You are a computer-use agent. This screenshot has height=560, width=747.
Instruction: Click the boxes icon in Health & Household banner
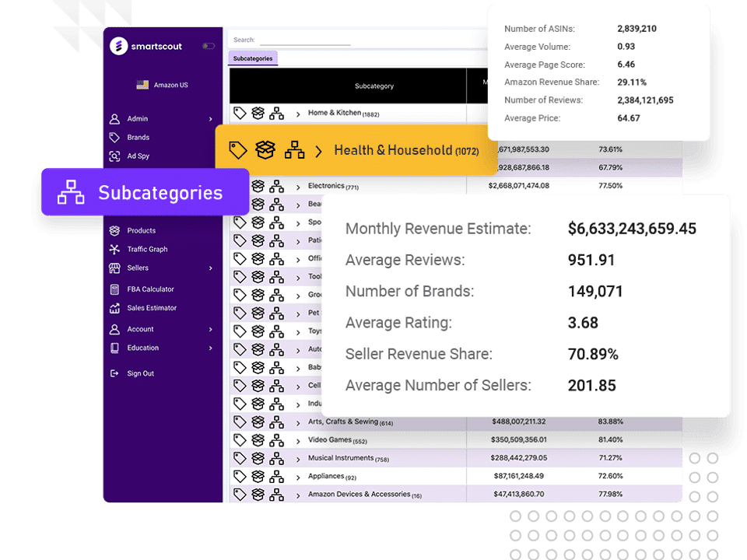(x=265, y=150)
